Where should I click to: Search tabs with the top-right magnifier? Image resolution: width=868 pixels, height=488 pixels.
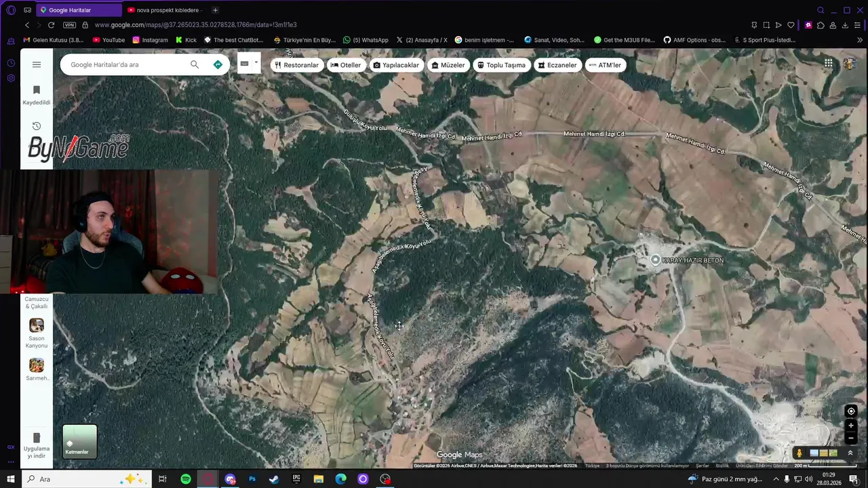point(821,10)
